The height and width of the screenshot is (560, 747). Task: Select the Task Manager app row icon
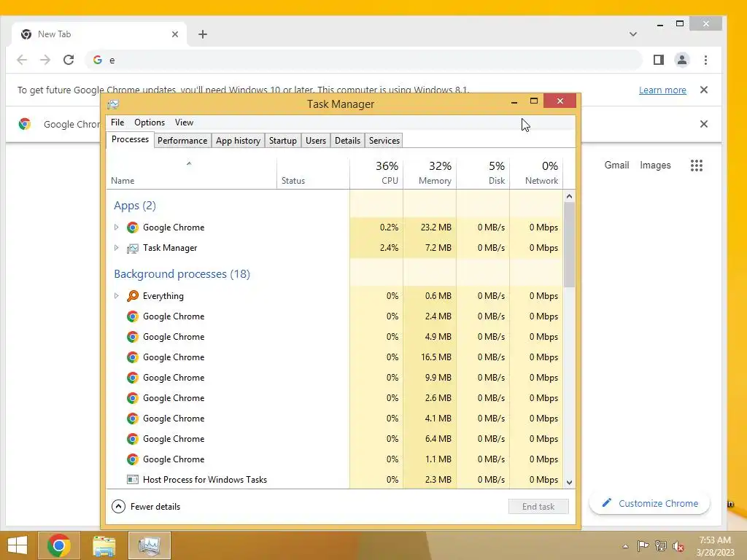click(x=133, y=248)
